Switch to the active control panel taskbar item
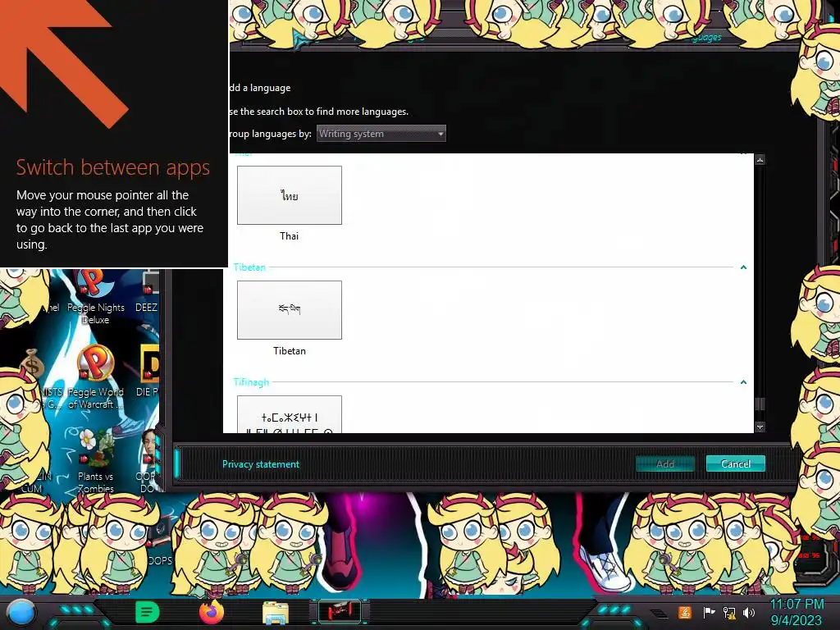Viewport: 840px width, 630px height. [x=340, y=612]
